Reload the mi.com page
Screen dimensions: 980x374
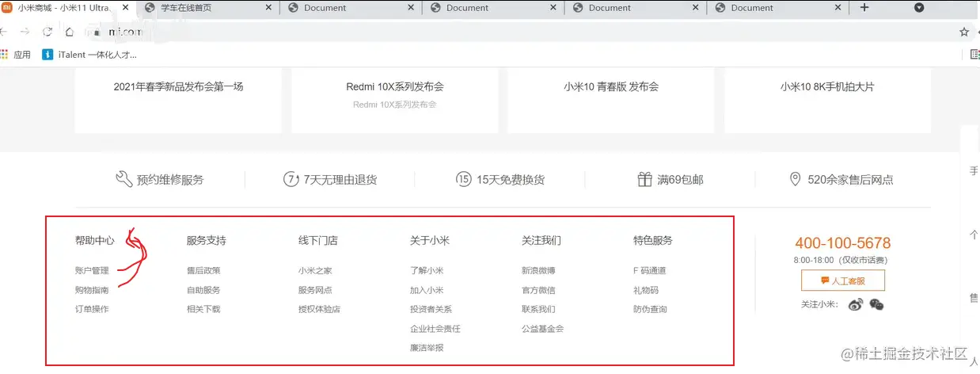coord(47,32)
